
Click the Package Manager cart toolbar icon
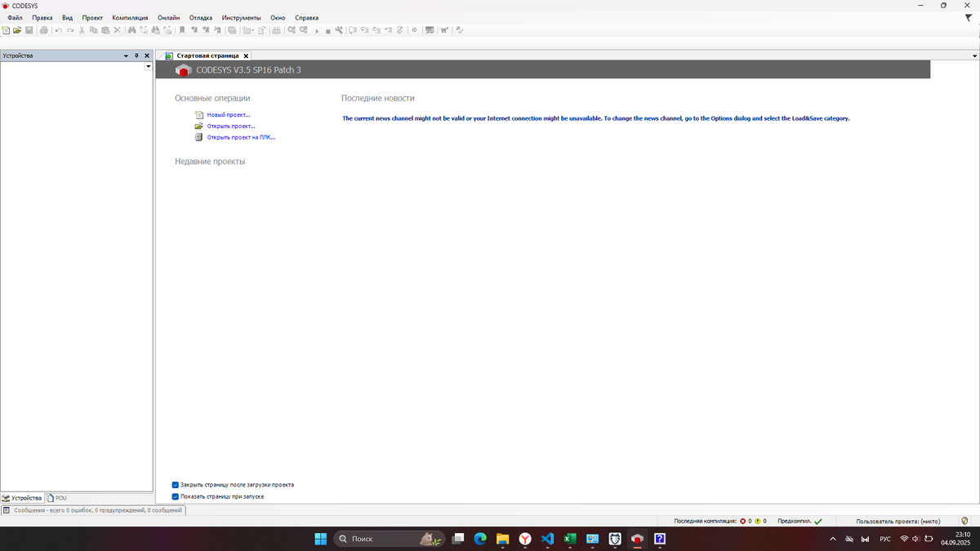443,30
